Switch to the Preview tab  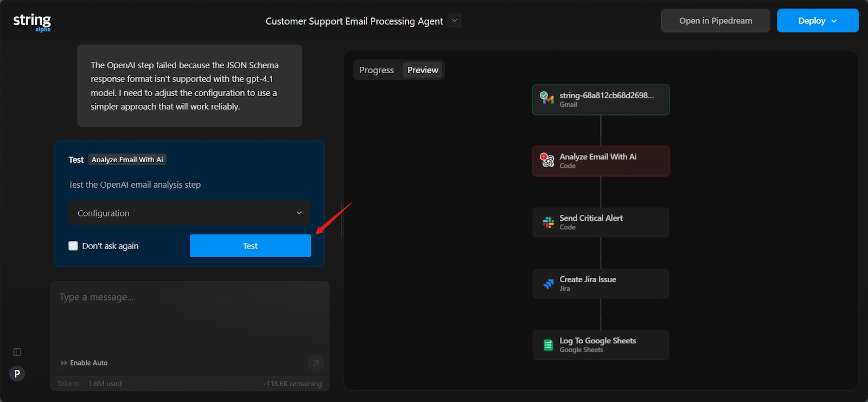423,70
